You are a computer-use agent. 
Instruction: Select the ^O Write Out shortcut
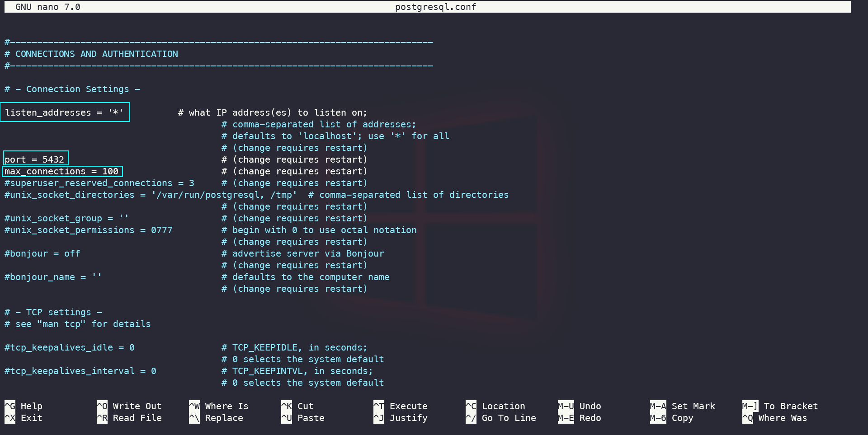(x=129, y=406)
